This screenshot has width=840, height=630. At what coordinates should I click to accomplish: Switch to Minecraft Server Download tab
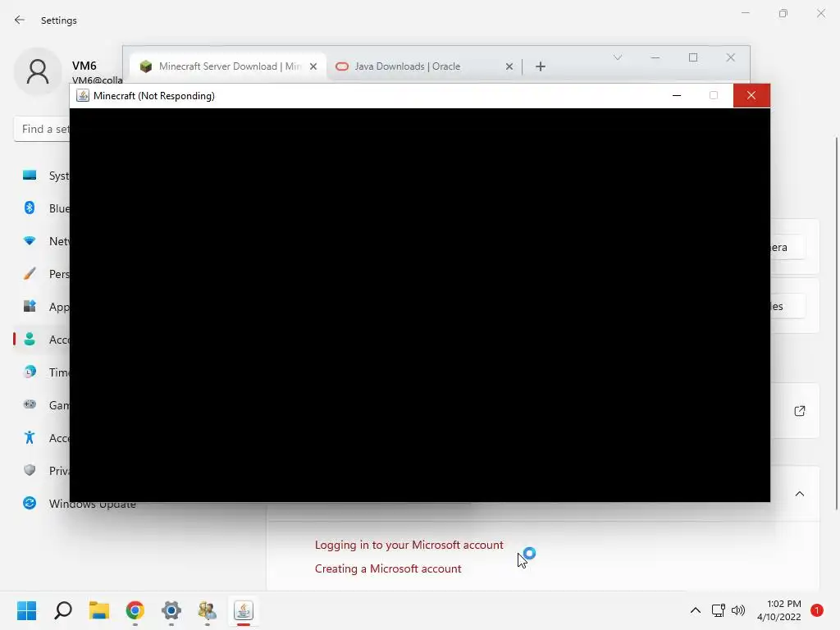point(228,66)
